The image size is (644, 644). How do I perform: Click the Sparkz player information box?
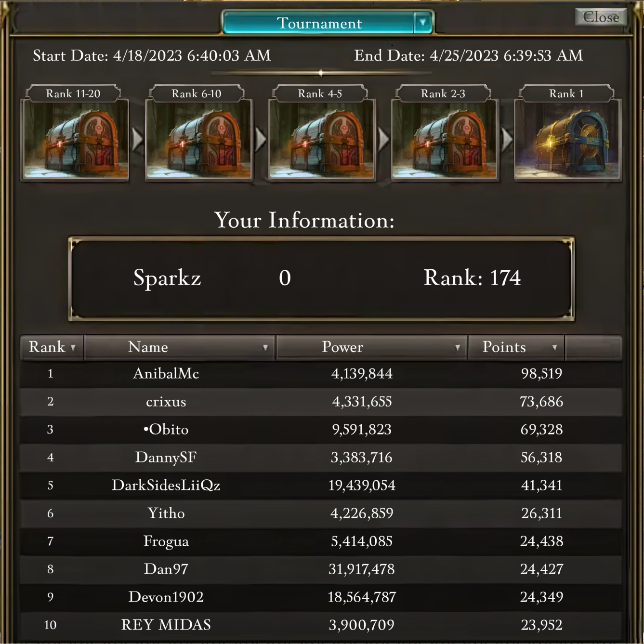321,278
